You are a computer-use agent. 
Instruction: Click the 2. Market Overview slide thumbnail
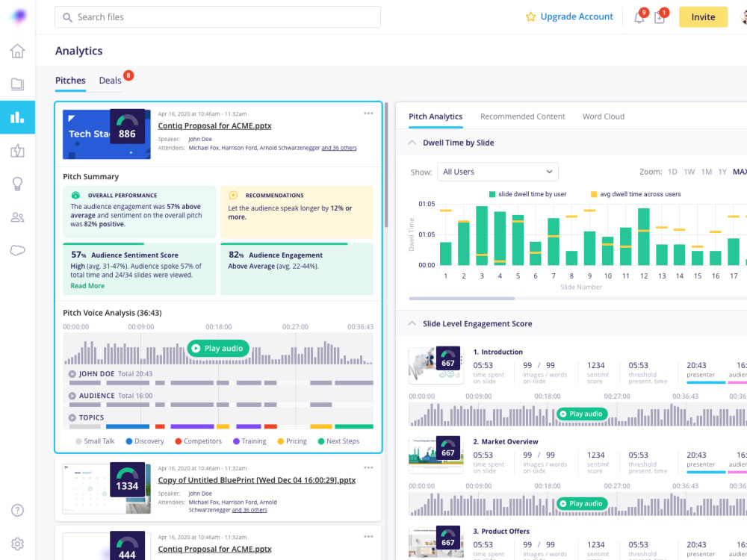tap(436, 455)
